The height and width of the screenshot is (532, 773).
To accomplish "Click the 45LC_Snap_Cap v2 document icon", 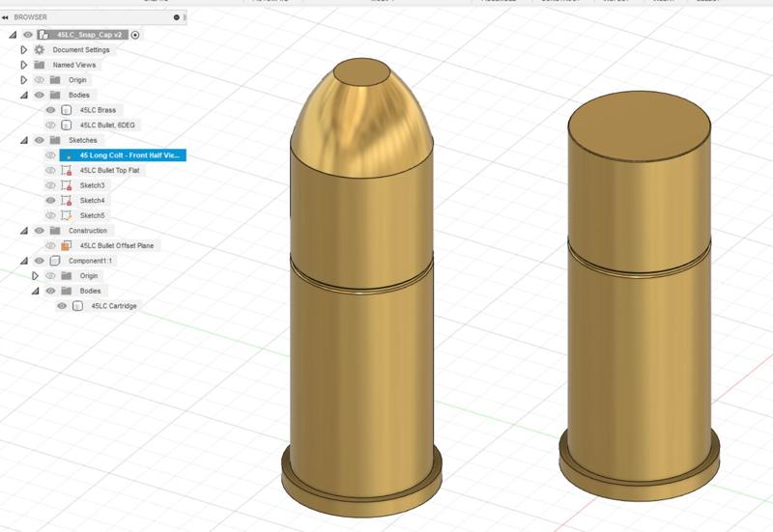I will (x=43, y=35).
